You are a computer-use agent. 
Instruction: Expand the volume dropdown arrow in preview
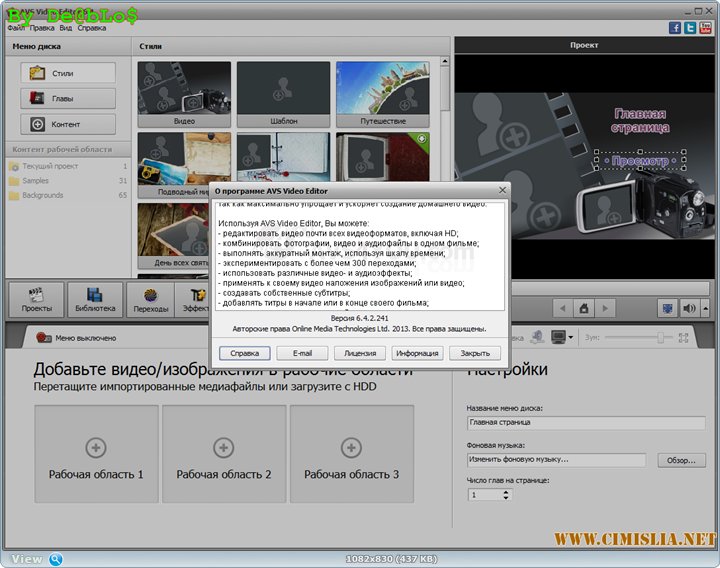[703, 308]
